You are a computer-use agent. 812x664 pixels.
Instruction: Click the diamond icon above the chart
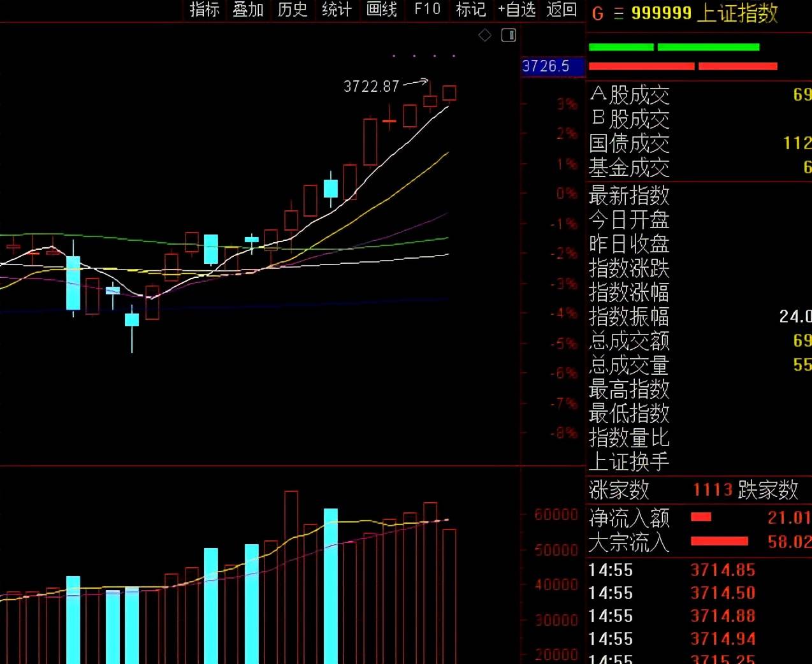click(485, 36)
